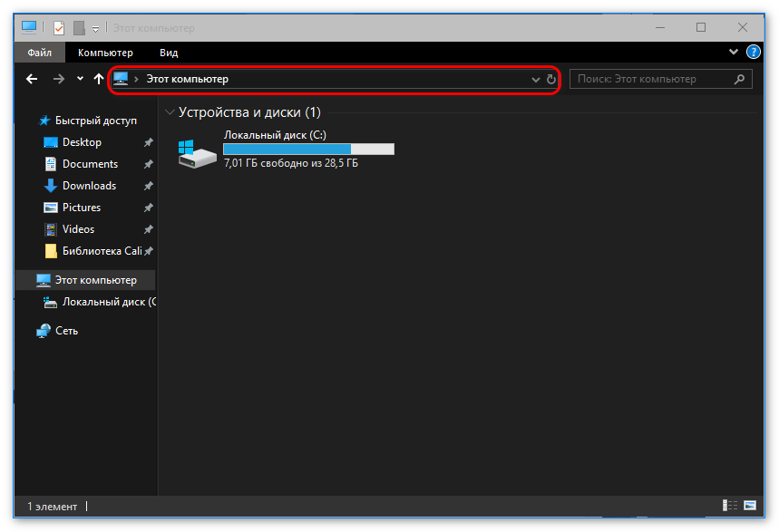Collapse the Устройства и диски group
Image resolution: width=779 pixels, height=532 pixels.
169,113
